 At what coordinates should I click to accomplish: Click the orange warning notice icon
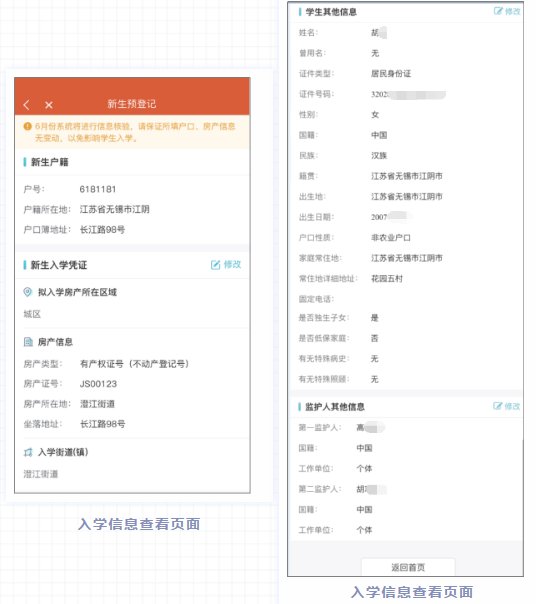pos(27,126)
